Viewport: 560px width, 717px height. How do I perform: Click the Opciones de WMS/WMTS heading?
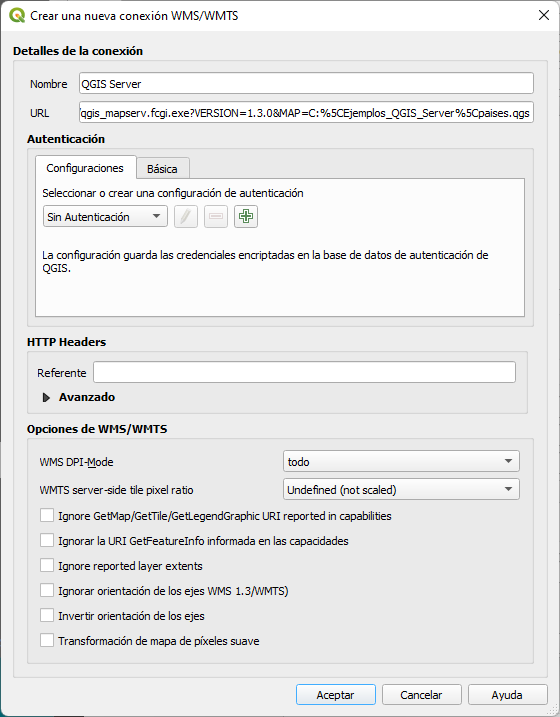(97, 429)
